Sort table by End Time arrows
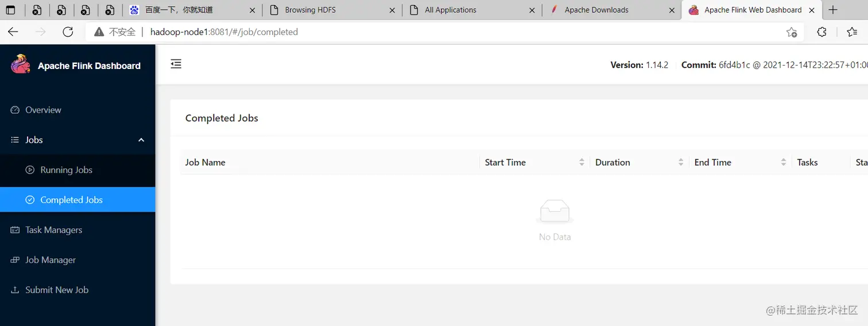The height and width of the screenshot is (326, 868). (783, 162)
